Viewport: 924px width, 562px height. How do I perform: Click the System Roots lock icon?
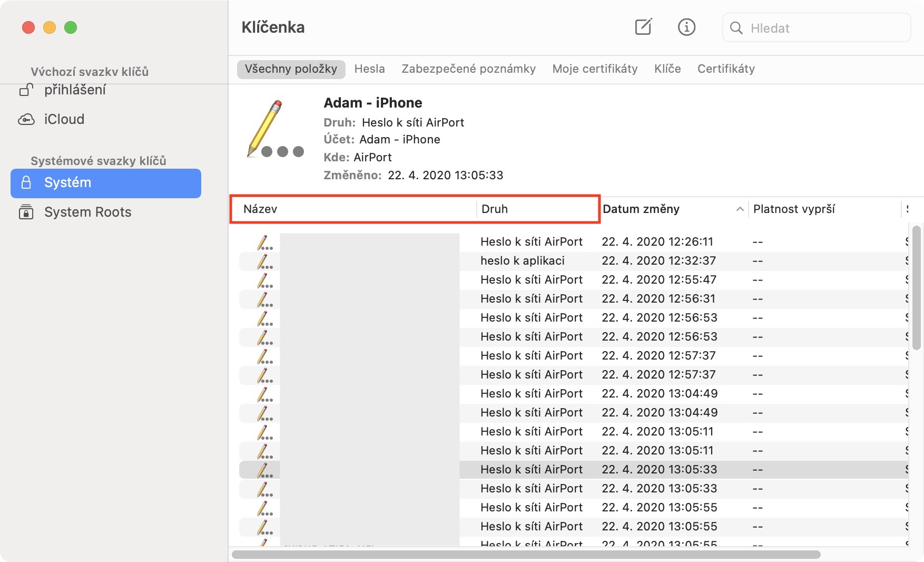pyautogui.click(x=26, y=212)
